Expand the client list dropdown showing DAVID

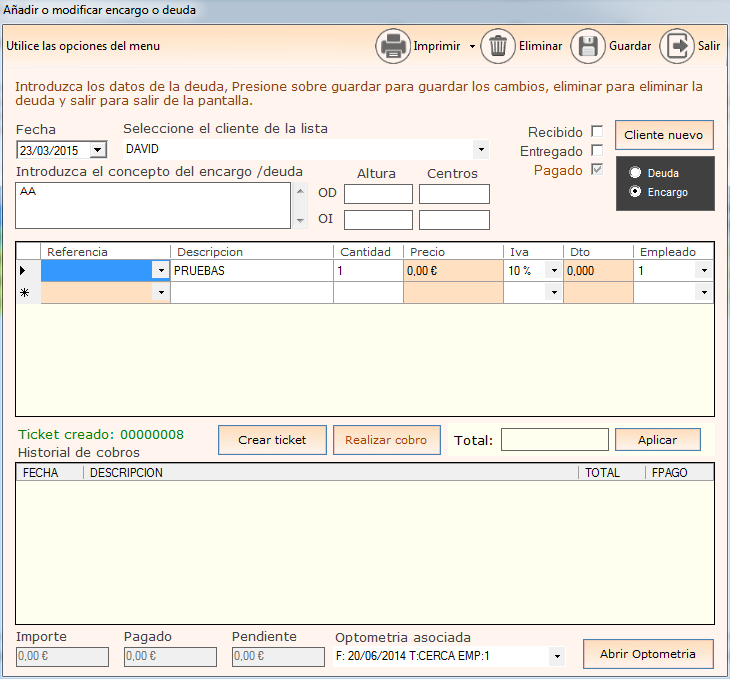(481, 149)
